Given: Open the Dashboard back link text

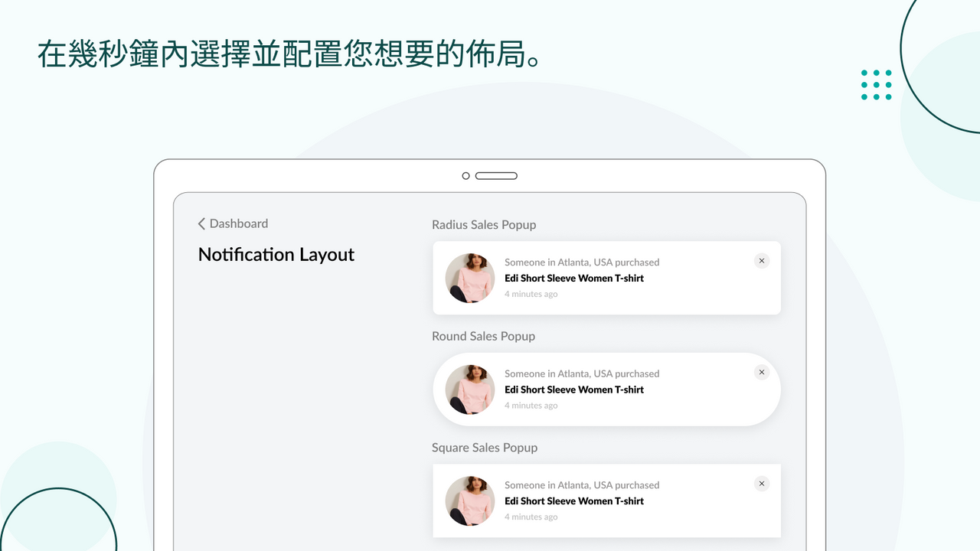Looking at the screenshot, I should [239, 223].
